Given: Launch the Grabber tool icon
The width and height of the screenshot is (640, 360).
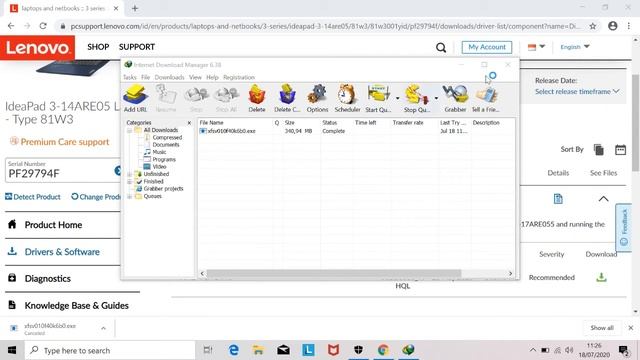Looking at the screenshot, I should [x=455, y=98].
